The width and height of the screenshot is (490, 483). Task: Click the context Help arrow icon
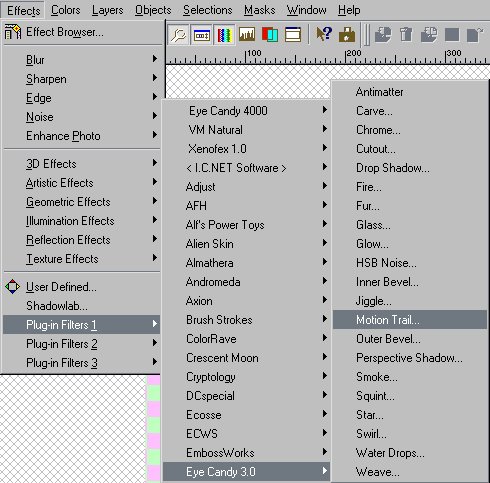(324, 34)
